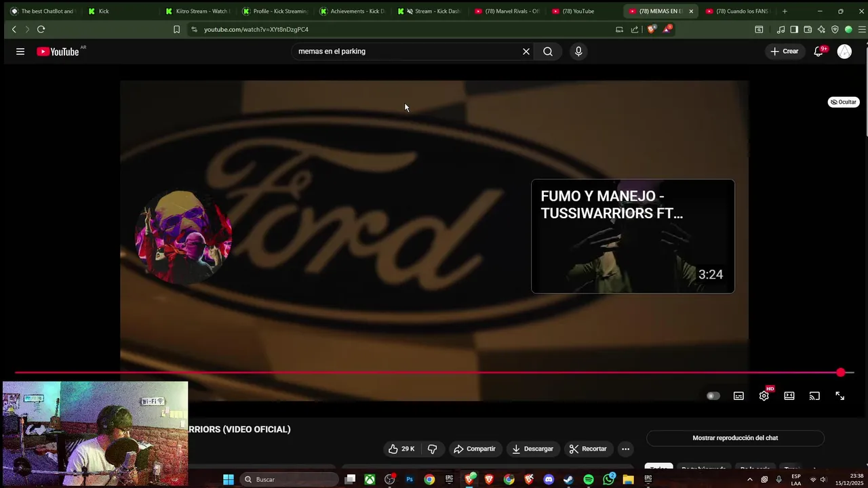Open Photoshop from taskbar
The image size is (868, 488).
410,479
